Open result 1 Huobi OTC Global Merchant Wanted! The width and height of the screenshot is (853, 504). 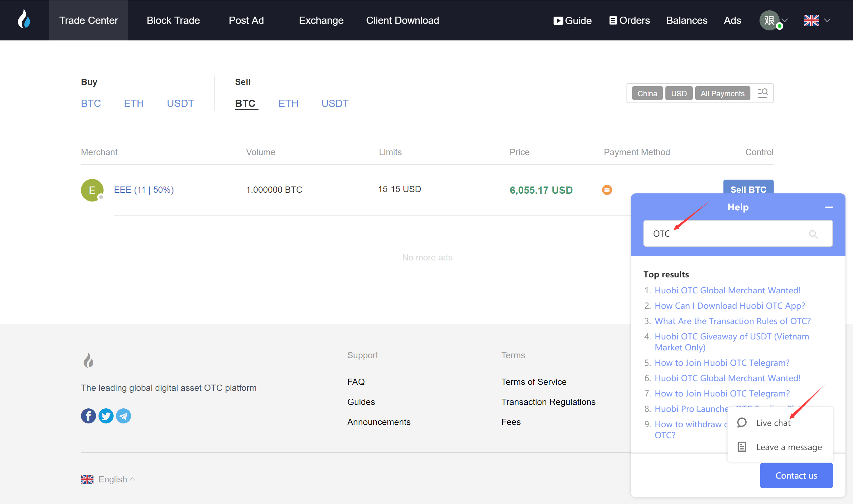[728, 290]
